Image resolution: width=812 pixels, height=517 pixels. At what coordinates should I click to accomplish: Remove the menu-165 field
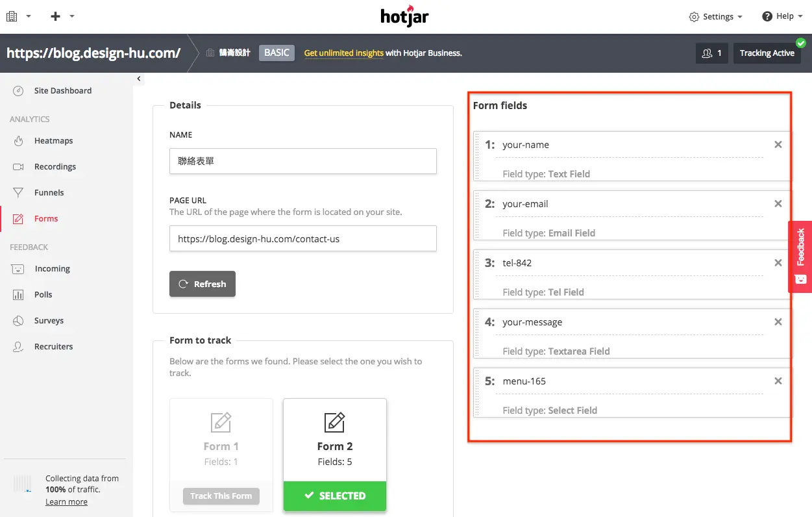point(778,381)
